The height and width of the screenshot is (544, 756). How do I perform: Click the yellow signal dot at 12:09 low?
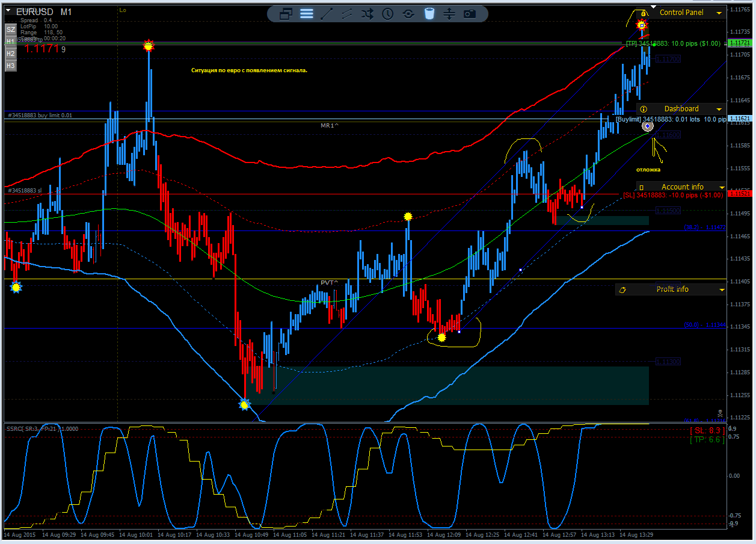point(441,338)
